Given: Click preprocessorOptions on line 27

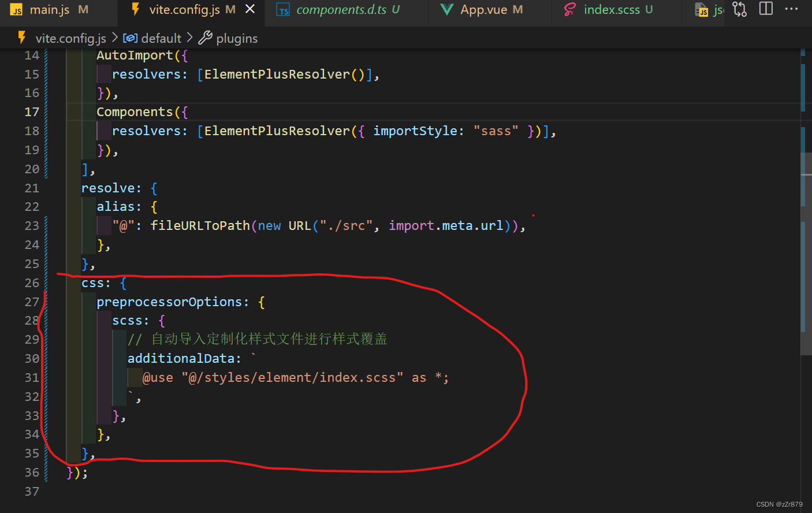Looking at the screenshot, I should pos(169,302).
